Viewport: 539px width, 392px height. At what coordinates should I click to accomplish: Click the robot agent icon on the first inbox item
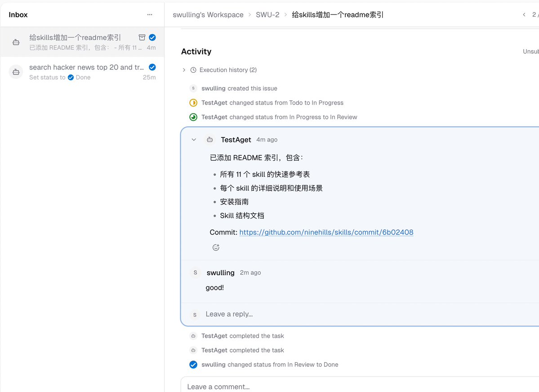(x=16, y=41)
